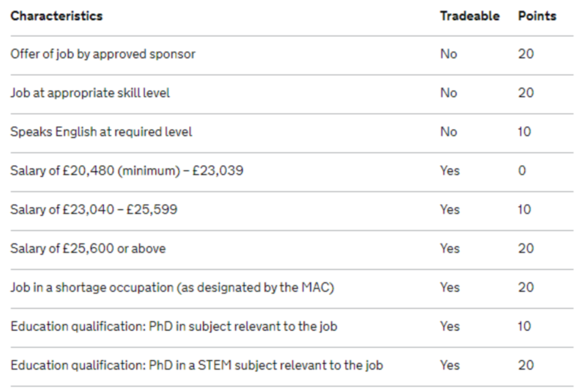Screen dimensions: 585x392
Task: Click "Yes" in the STEM PhD row
Action: 450,365
